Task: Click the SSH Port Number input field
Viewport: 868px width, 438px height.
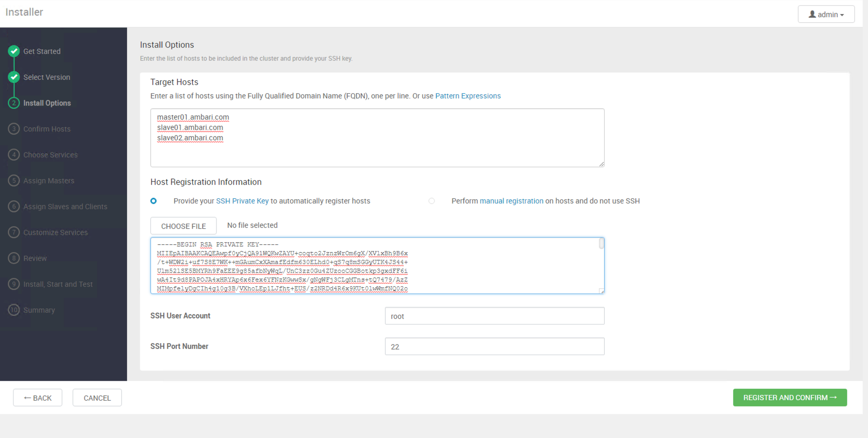Action: tap(494, 346)
